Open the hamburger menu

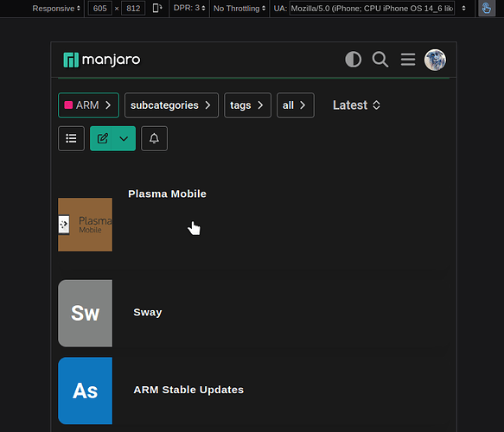tap(407, 60)
